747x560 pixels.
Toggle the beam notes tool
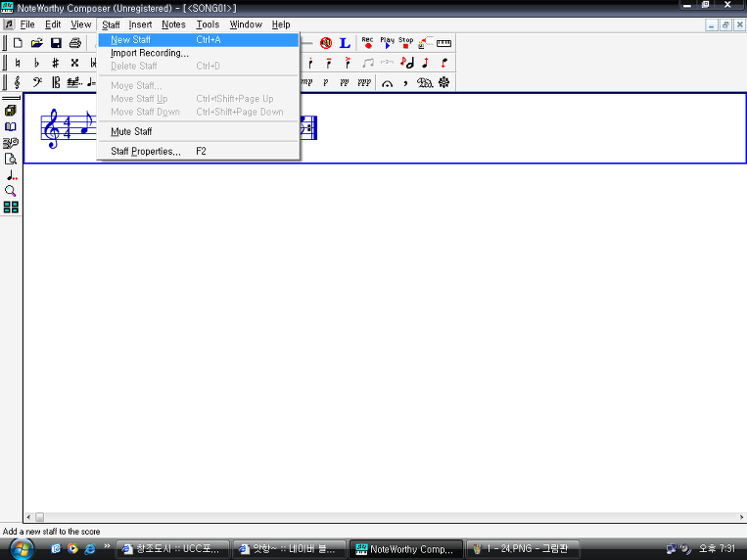coord(368,63)
